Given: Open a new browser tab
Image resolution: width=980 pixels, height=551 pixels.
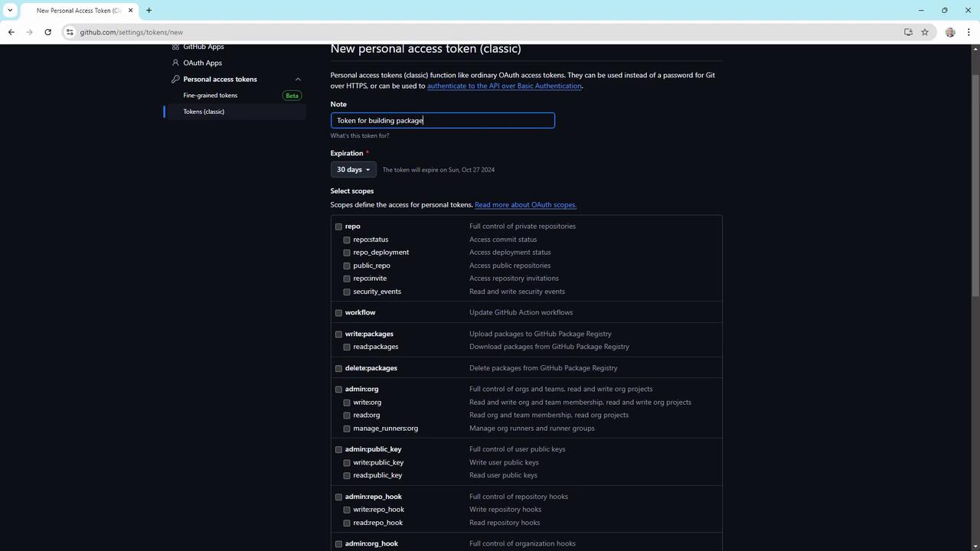Looking at the screenshot, I should (149, 11).
